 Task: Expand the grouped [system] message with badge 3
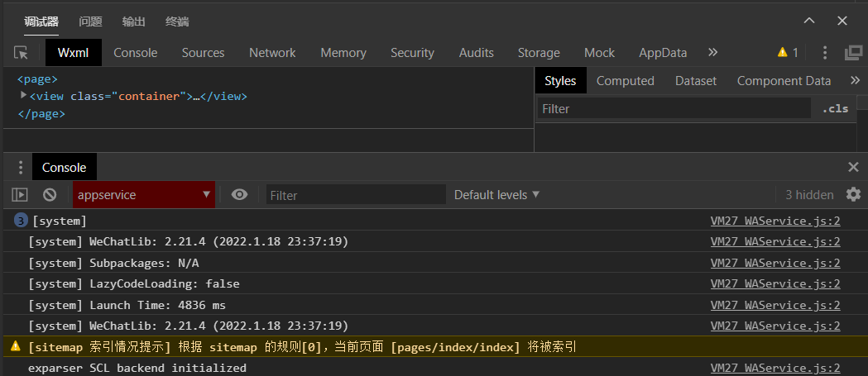[21, 221]
